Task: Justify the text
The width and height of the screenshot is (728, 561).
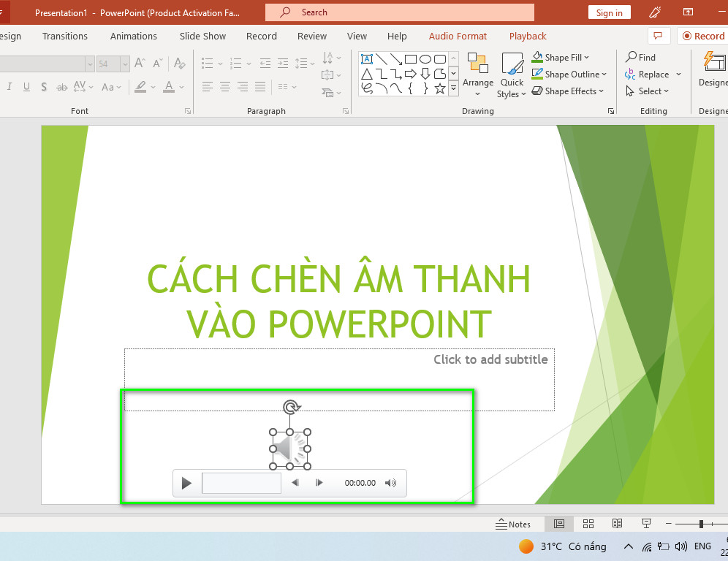Action: tap(260, 87)
